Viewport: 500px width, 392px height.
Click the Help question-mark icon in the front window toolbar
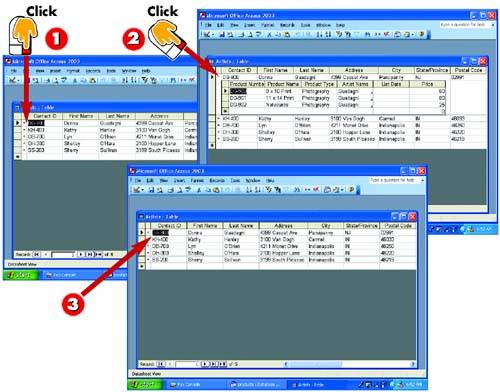point(351,190)
